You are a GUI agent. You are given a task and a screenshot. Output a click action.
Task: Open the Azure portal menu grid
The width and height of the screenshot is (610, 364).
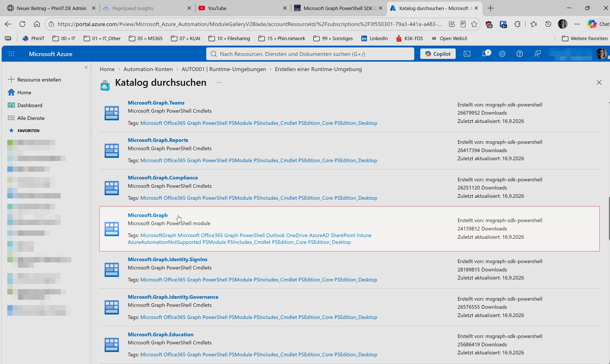(x=11, y=54)
